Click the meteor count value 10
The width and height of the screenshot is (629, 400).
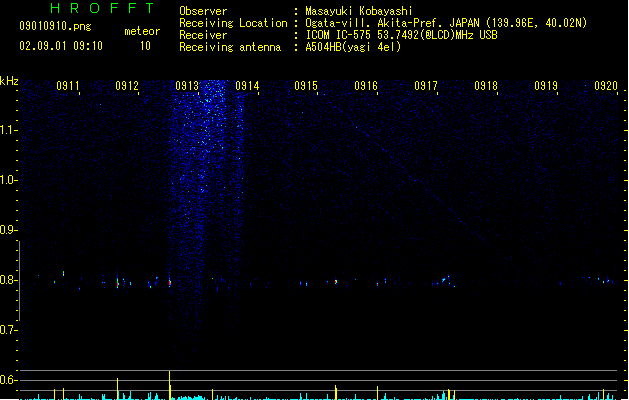(x=145, y=46)
